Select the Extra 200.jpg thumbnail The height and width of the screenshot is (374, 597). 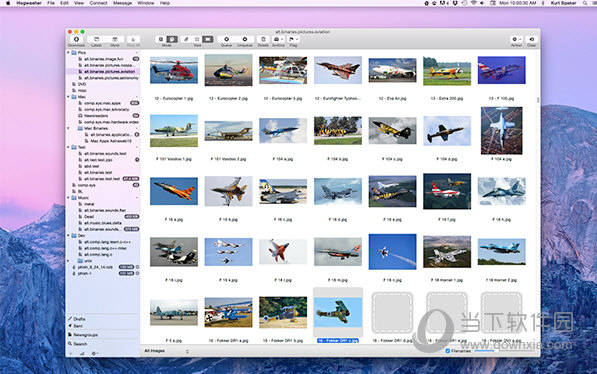447,71
